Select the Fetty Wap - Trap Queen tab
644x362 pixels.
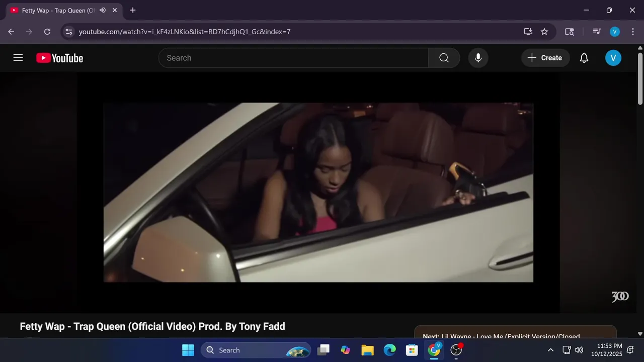point(64,10)
